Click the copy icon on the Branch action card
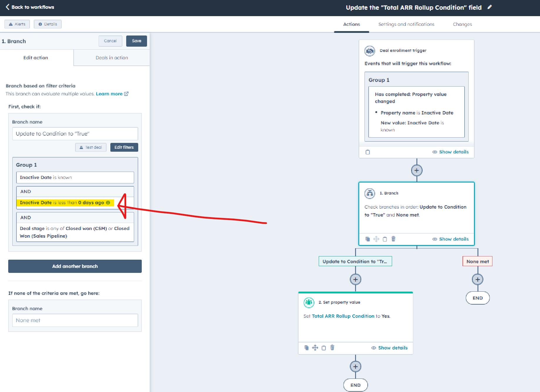 point(367,239)
